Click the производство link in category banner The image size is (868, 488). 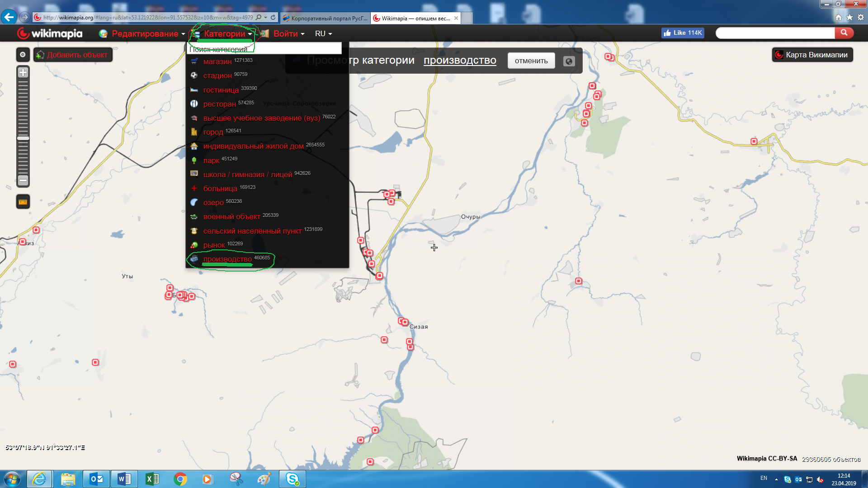coord(460,60)
